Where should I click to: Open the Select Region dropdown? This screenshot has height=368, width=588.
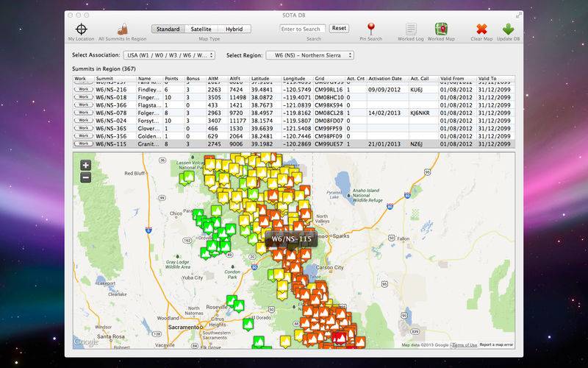(x=309, y=55)
